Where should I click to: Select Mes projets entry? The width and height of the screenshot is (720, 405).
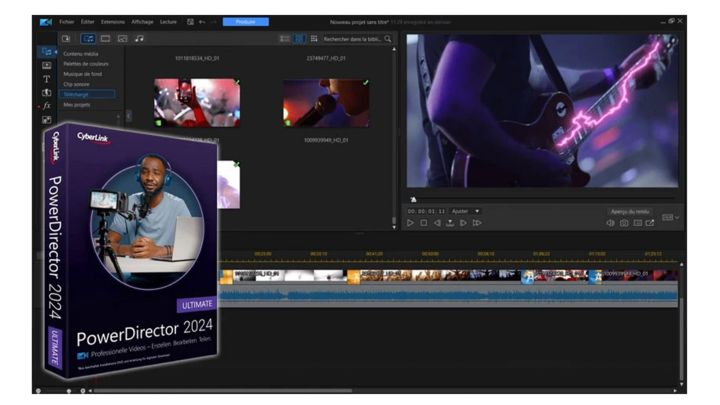point(77,105)
